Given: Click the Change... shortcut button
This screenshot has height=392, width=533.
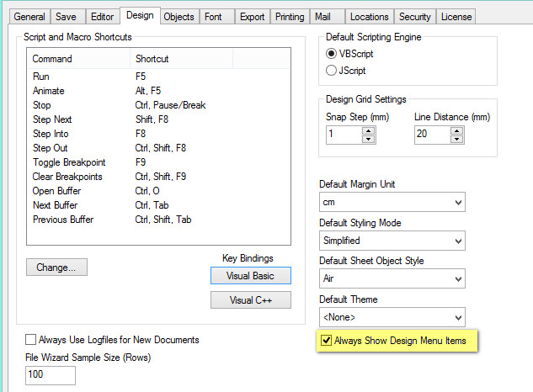Looking at the screenshot, I should point(56,268).
